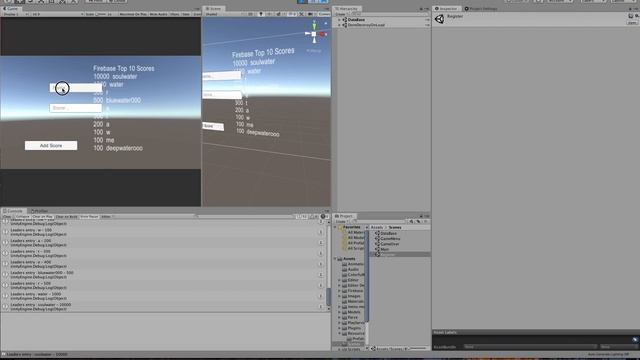Toggle Clear on Build in Console
The width and height of the screenshot is (640, 360).
tap(66, 217)
